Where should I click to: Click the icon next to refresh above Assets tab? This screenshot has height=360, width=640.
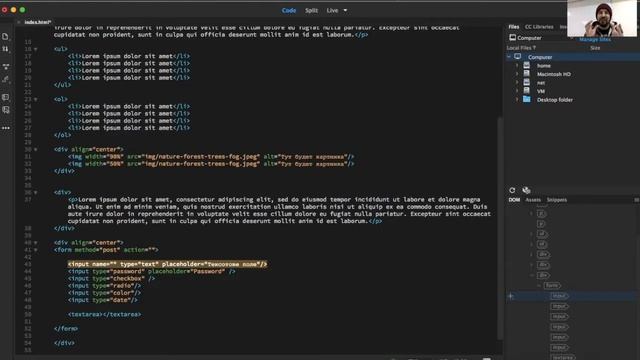[526, 190]
